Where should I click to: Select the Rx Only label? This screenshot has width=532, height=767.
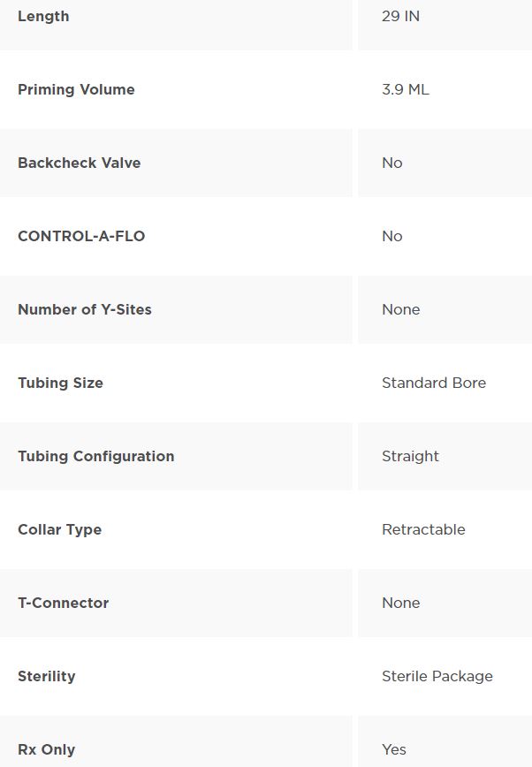coord(47,750)
